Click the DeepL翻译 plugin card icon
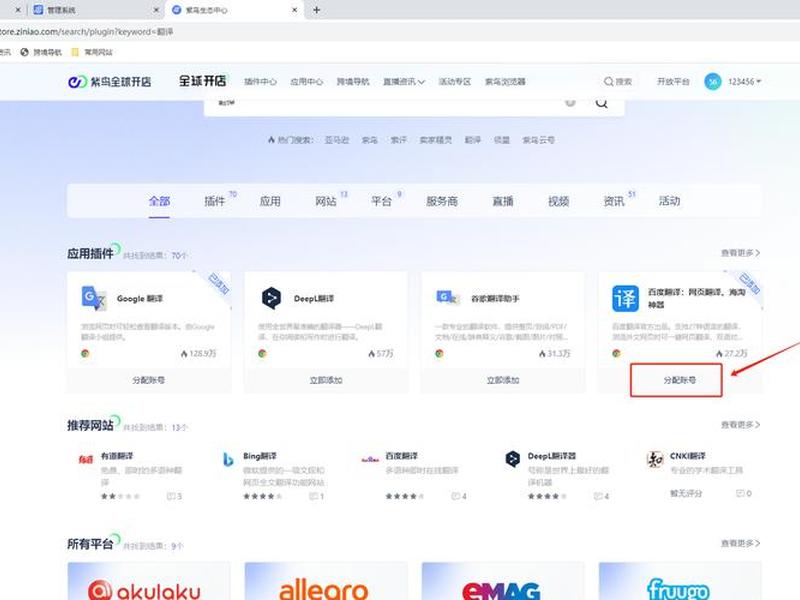Screen dimensions: 800x600 tap(271, 298)
